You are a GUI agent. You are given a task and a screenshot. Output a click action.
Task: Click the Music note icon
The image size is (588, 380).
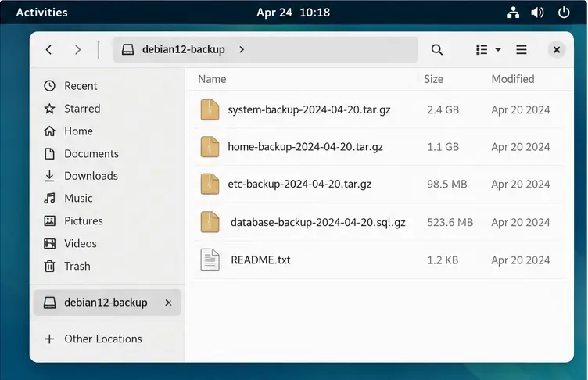point(49,198)
